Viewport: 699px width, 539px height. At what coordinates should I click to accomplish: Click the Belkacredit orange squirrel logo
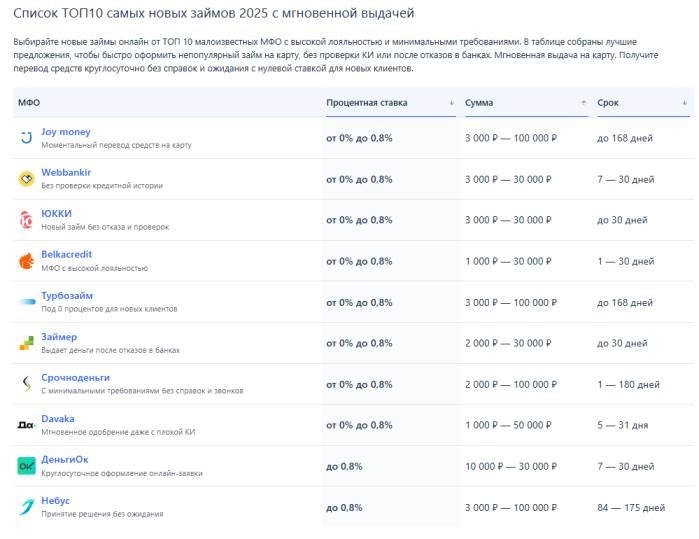(x=26, y=261)
